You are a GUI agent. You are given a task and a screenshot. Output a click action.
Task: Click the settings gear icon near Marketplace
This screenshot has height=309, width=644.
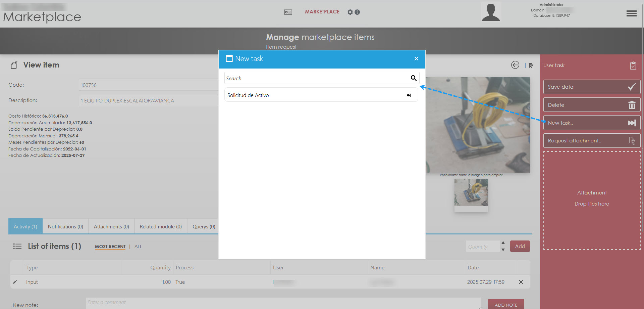(350, 12)
